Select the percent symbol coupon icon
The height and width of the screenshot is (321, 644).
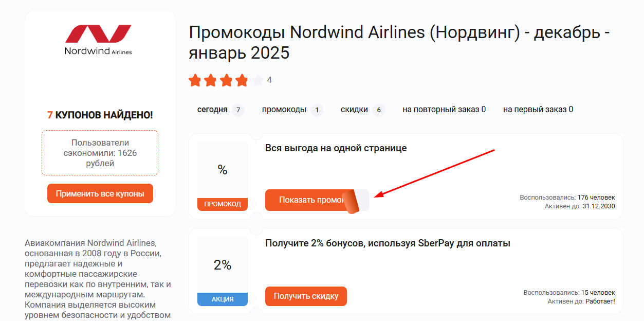[222, 170]
